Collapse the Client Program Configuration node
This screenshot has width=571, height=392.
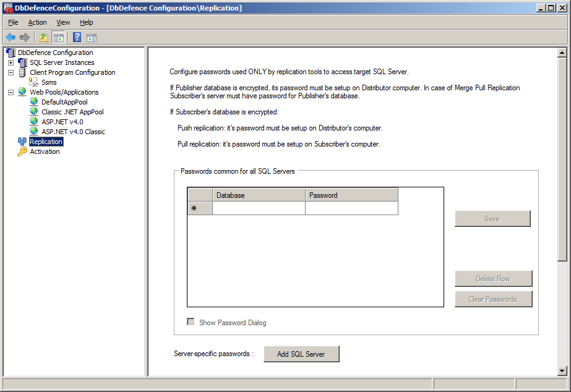pos(11,72)
